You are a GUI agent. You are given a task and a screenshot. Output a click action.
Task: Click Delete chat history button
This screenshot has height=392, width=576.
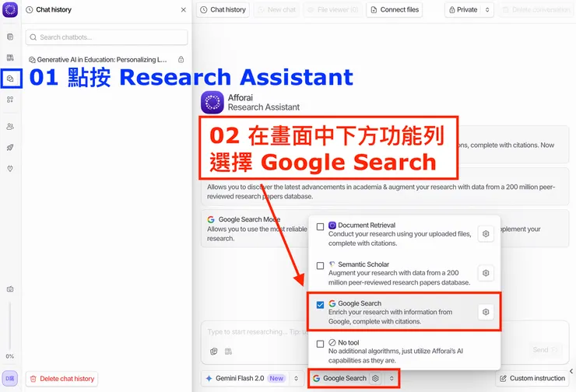61,379
